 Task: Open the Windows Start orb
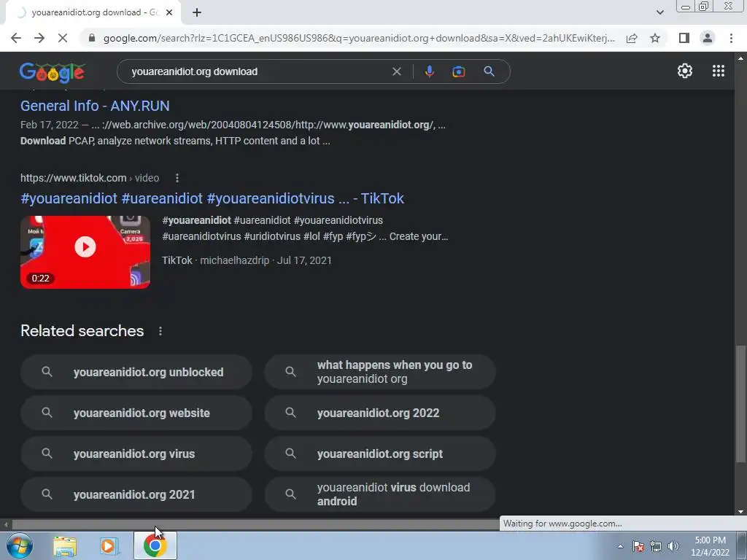click(19, 545)
